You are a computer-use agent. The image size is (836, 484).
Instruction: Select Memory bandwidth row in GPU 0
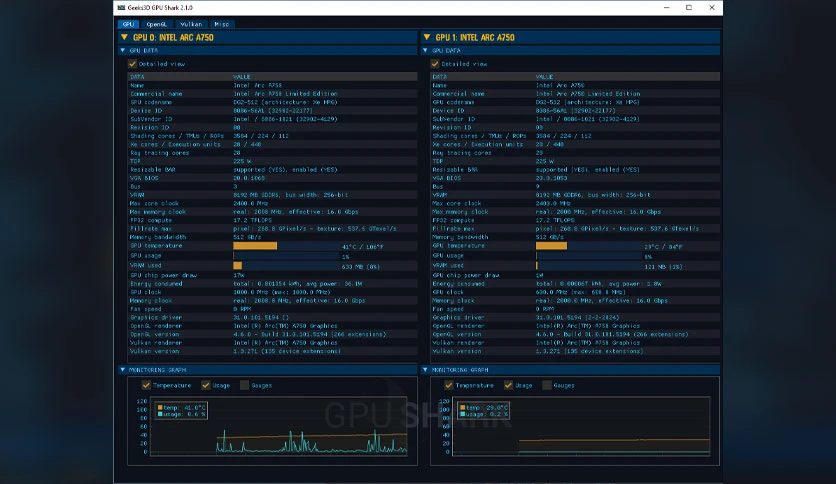272,237
